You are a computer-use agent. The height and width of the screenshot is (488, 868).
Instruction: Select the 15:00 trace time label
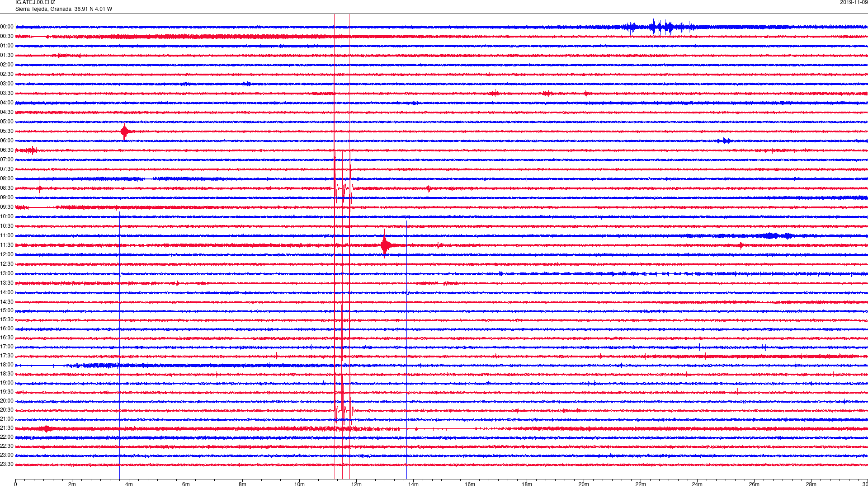pos(7,310)
